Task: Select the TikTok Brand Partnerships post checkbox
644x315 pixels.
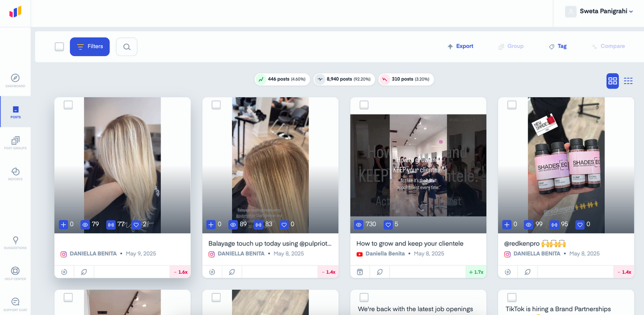Action: pos(512,298)
